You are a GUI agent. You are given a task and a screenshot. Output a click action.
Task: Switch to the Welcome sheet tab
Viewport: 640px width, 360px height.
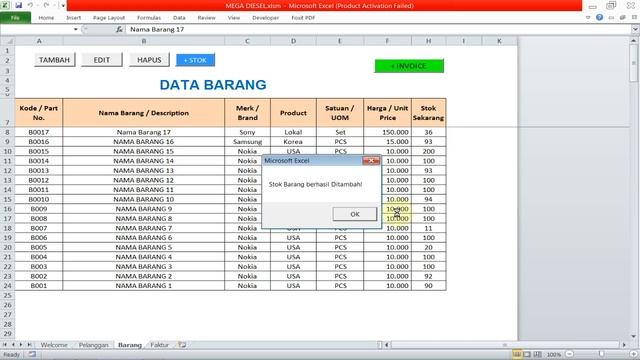54,345
